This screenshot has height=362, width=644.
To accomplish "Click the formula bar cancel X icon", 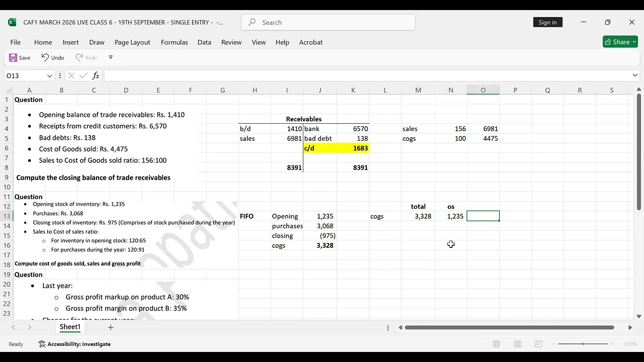I will (x=71, y=75).
